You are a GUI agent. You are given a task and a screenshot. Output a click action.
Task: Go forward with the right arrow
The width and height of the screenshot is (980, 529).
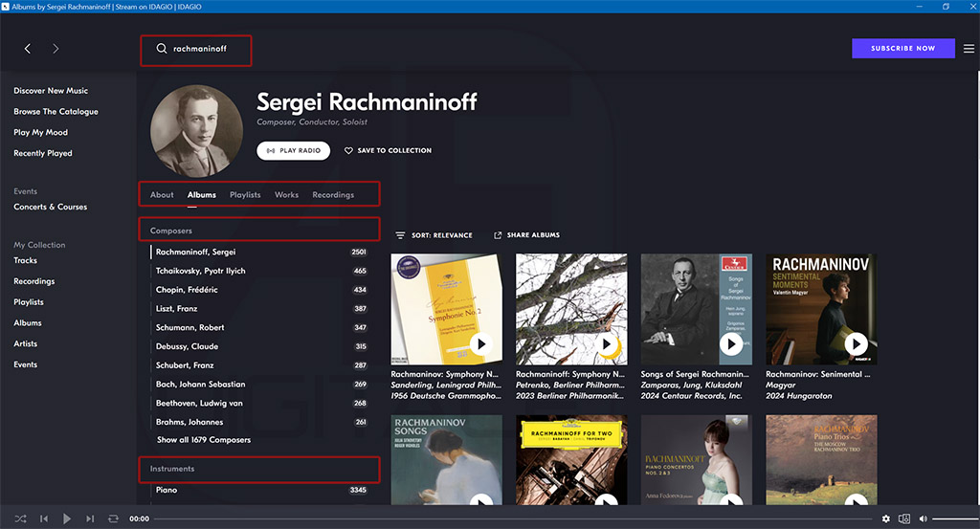[x=56, y=48]
